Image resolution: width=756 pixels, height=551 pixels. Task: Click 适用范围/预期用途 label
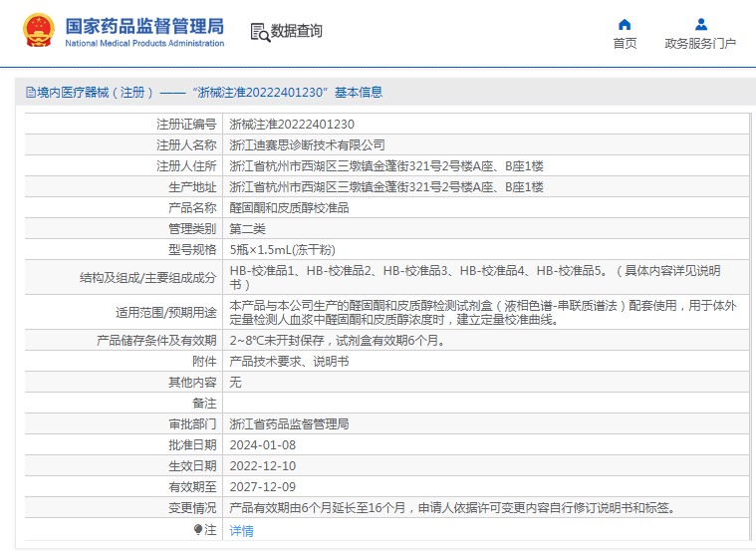(x=166, y=313)
